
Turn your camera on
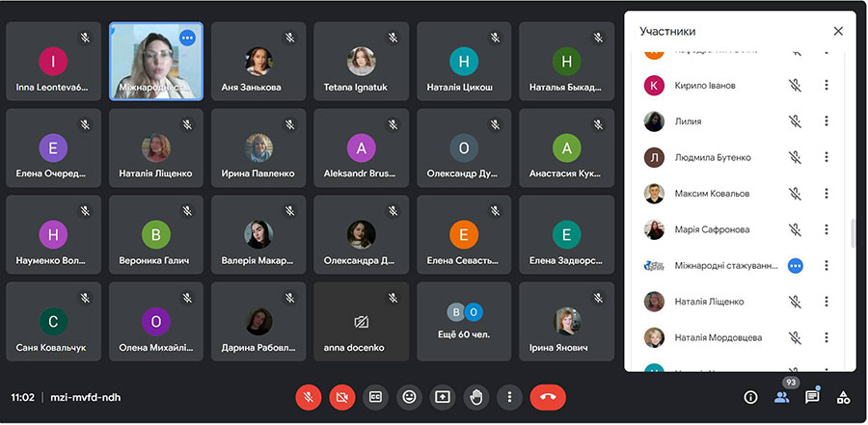[x=341, y=397]
